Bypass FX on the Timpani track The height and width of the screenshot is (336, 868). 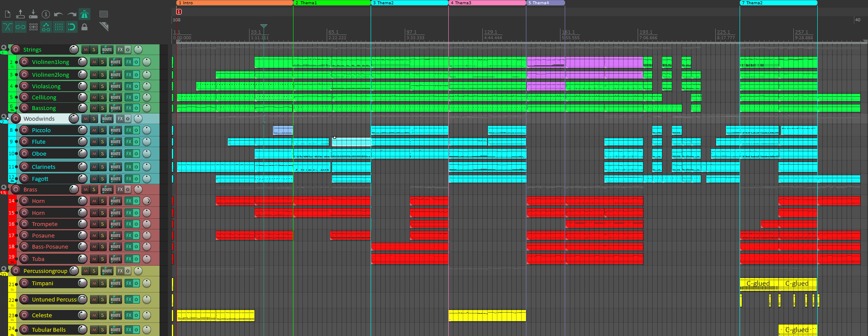(x=136, y=283)
